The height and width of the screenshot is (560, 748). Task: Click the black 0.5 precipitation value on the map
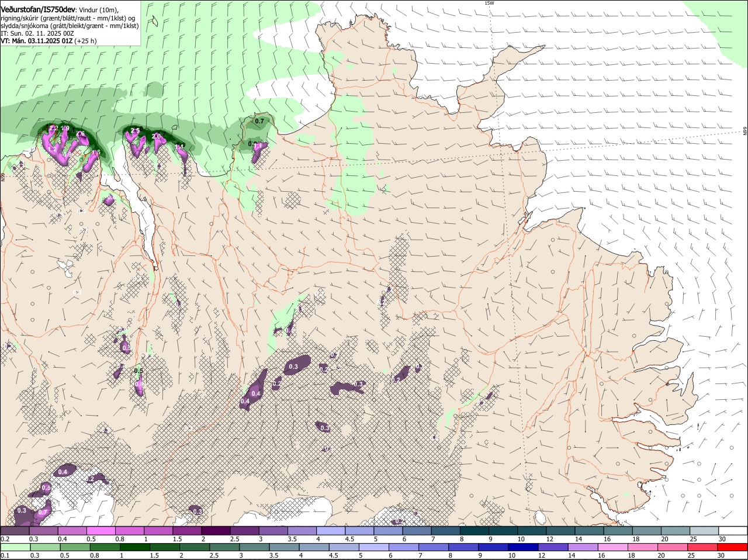coord(138,371)
